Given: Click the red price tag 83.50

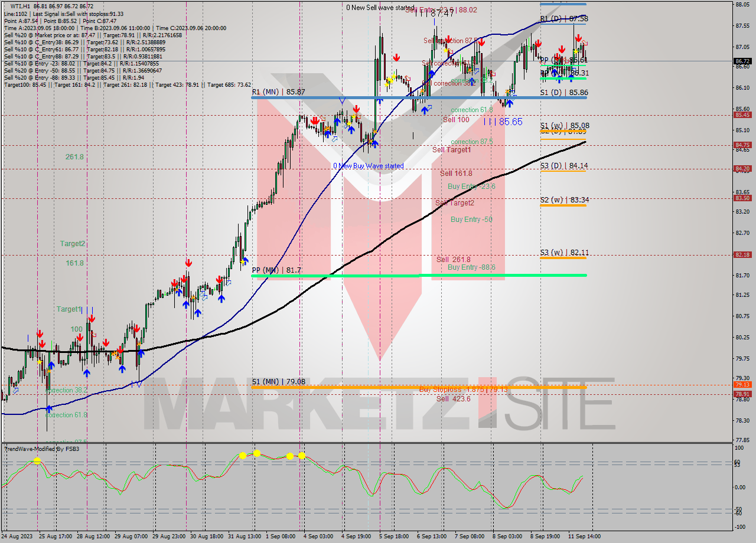Looking at the screenshot, I should click(x=743, y=198).
